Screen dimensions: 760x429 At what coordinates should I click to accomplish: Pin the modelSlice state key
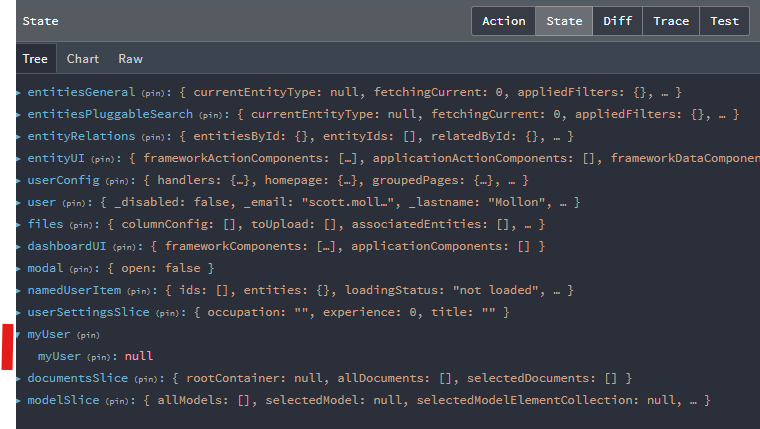(x=117, y=401)
